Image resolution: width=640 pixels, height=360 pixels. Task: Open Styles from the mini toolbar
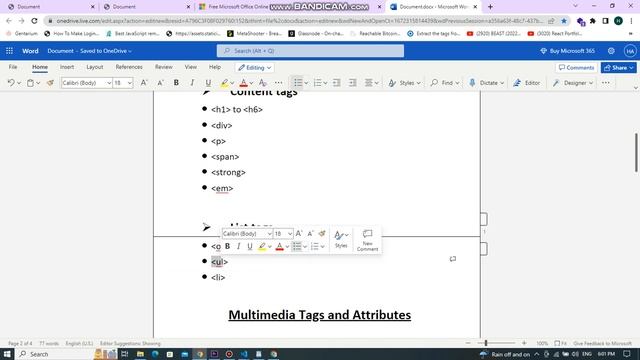(341, 240)
